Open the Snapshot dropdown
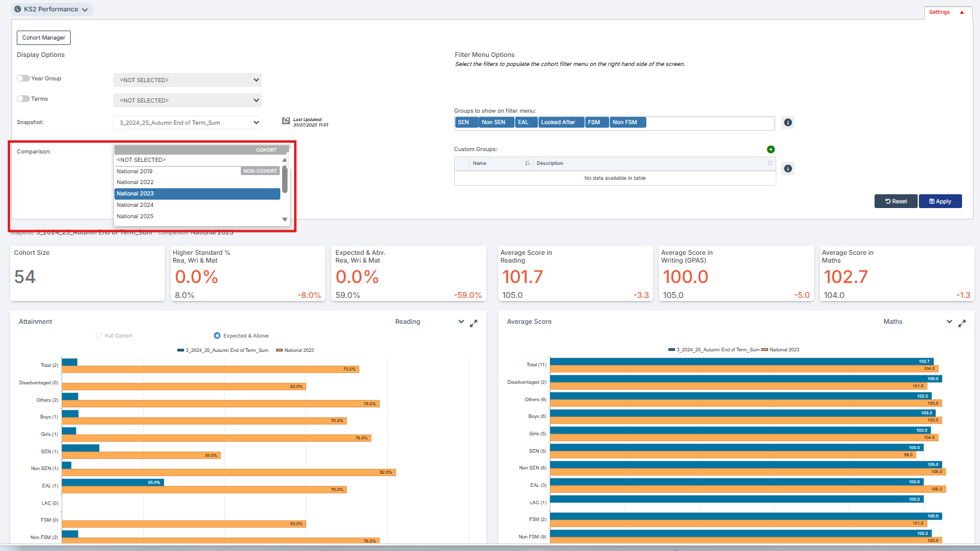This screenshot has height=551, width=980. click(x=187, y=123)
